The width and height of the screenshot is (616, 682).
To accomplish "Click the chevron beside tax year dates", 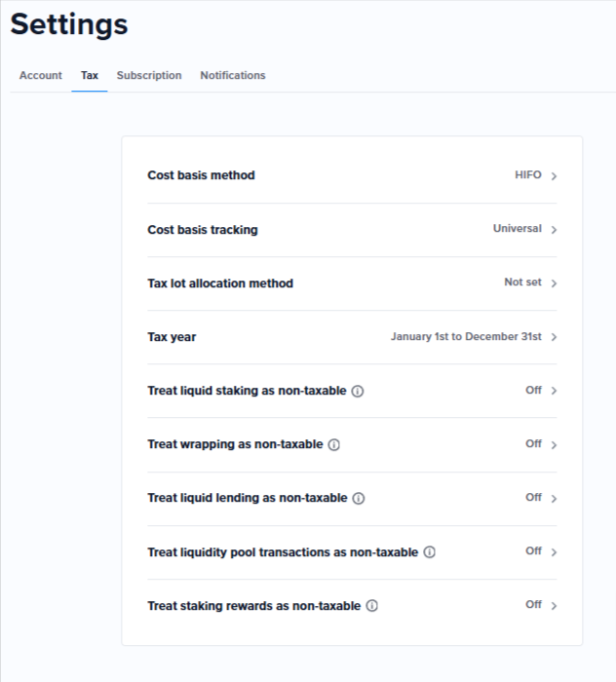I will coord(554,337).
